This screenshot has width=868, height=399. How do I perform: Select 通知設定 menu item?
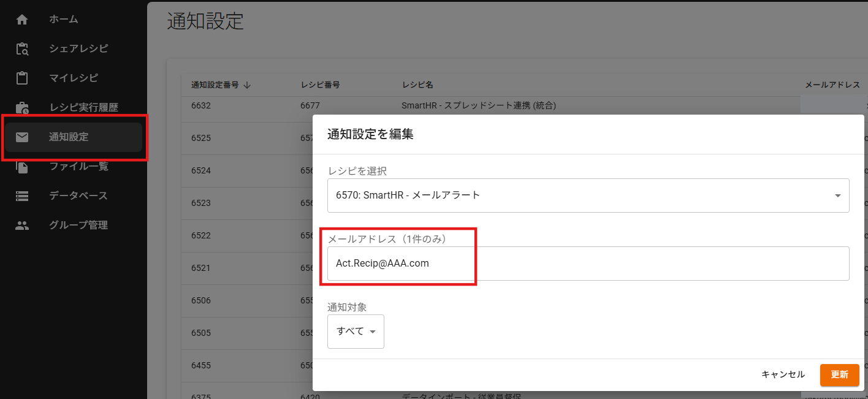tap(74, 137)
